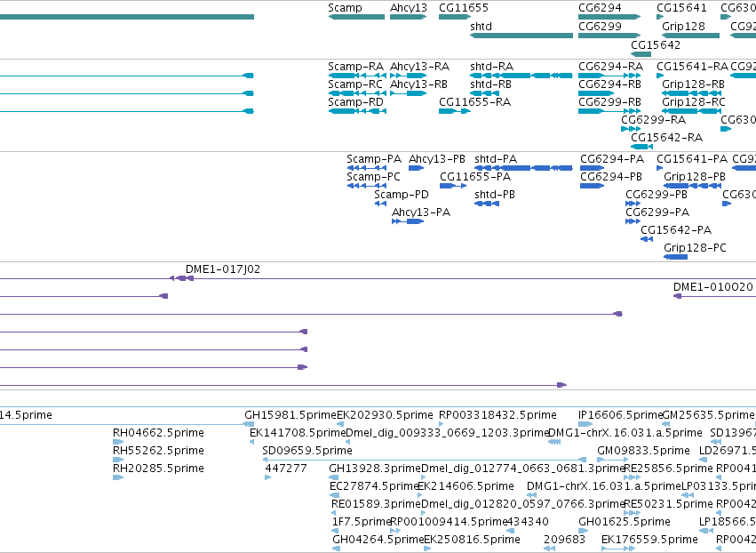Image resolution: width=756 pixels, height=553 pixels.
Task: Select the shtd-PB protein feature
Action: (x=487, y=204)
